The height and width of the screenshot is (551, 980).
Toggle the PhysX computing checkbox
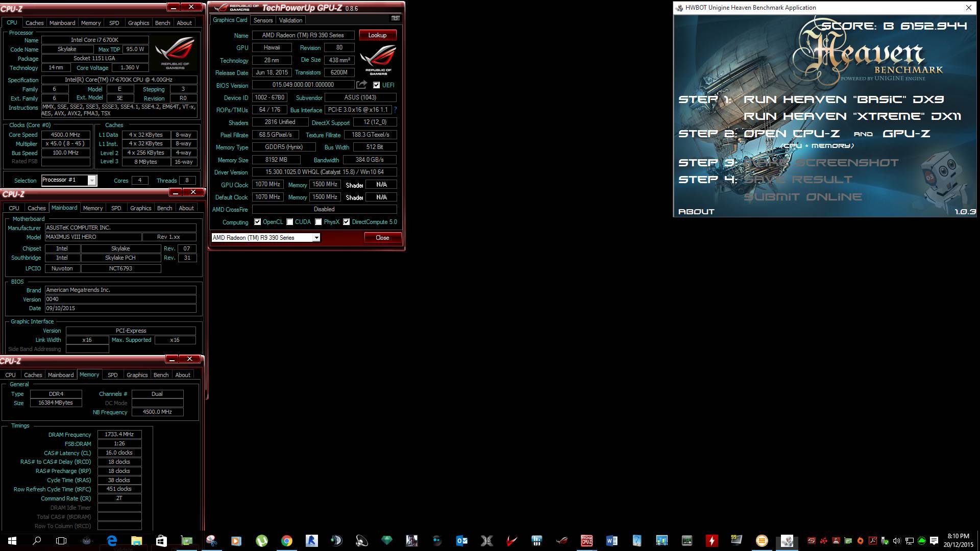(318, 222)
